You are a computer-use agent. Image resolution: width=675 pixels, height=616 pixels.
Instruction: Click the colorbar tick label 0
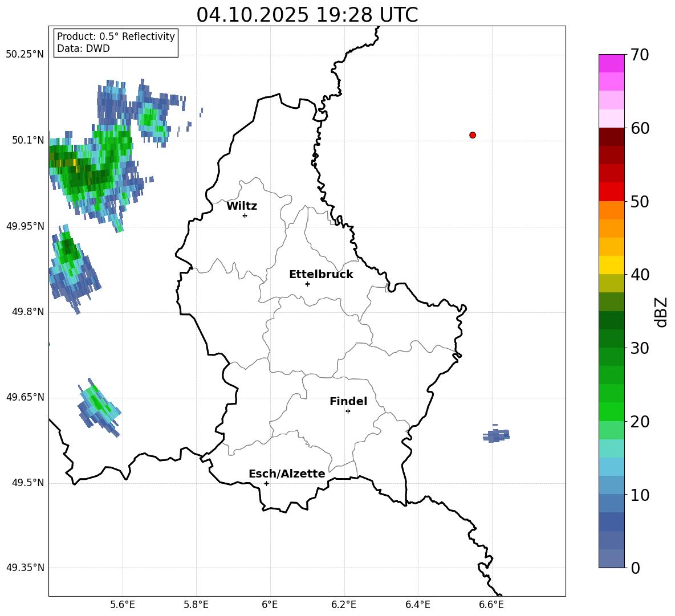click(x=636, y=568)
